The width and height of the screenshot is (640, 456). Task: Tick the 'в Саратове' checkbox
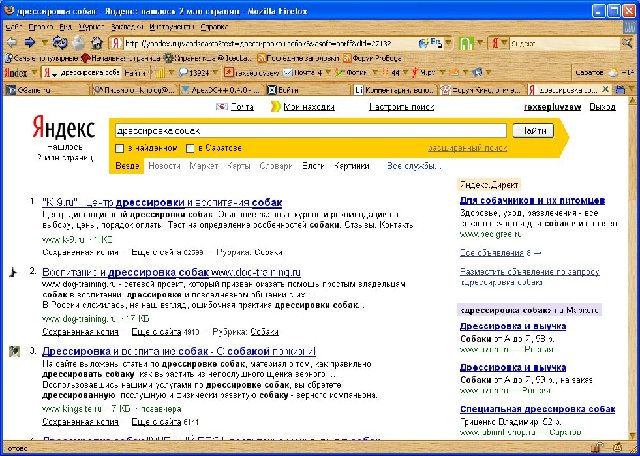click(190, 148)
